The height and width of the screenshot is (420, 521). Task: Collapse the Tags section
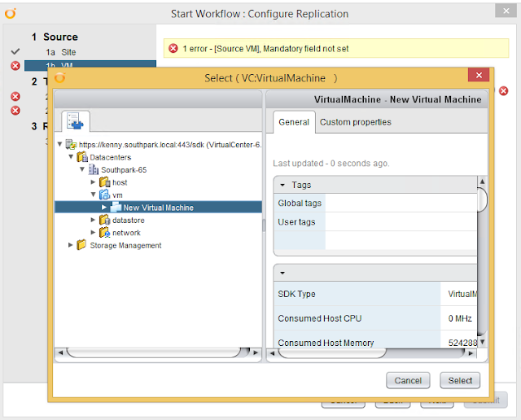coord(282,185)
